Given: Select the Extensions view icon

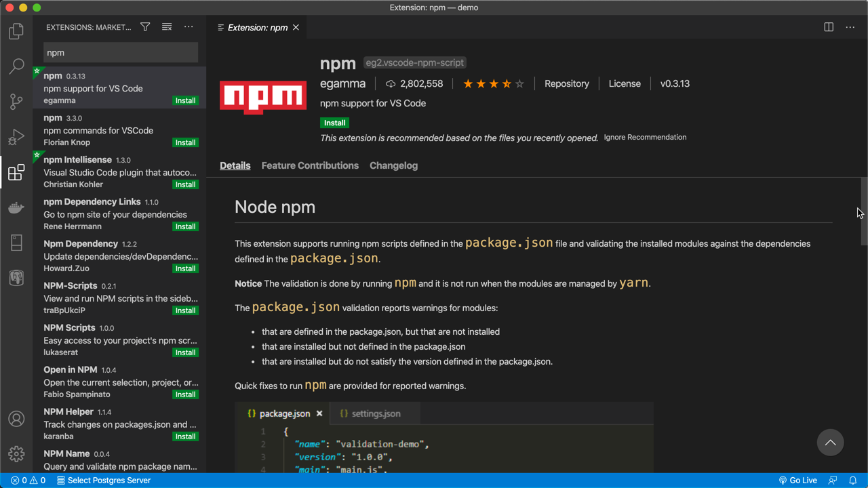Looking at the screenshot, I should pos(16,172).
